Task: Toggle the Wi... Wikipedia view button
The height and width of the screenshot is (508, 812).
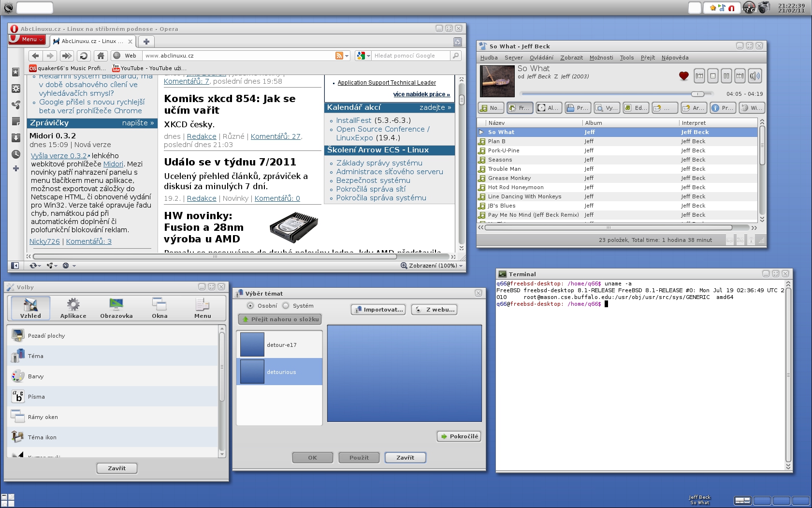Action: pos(752,108)
